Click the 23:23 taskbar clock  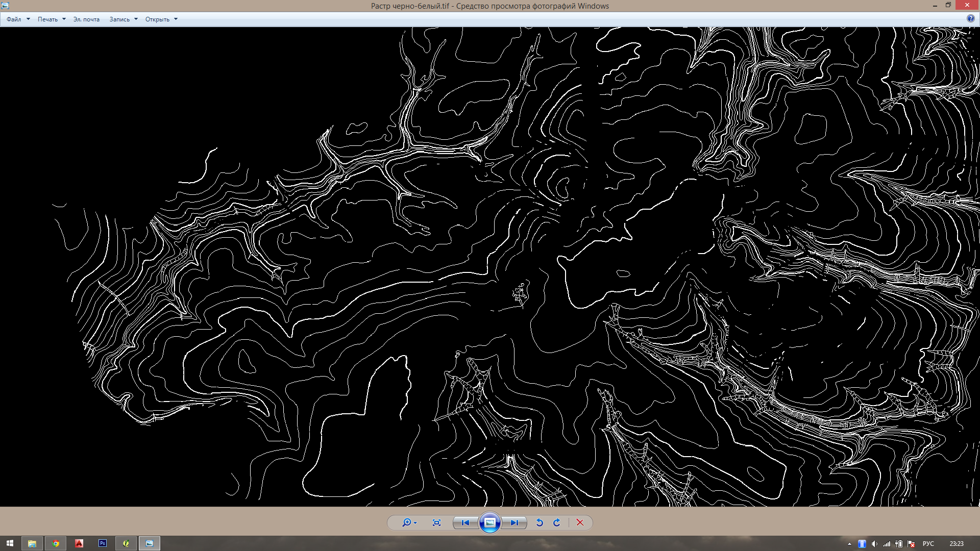(x=956, y=544)
